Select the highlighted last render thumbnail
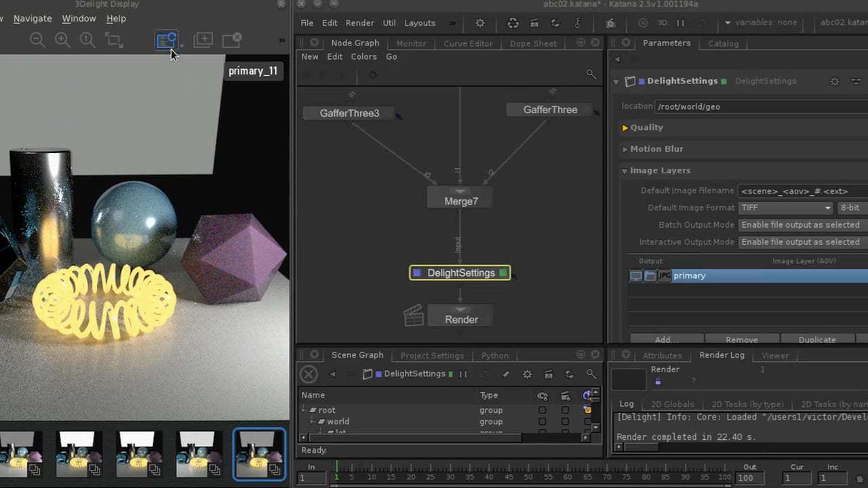 (x=259, y=454)
